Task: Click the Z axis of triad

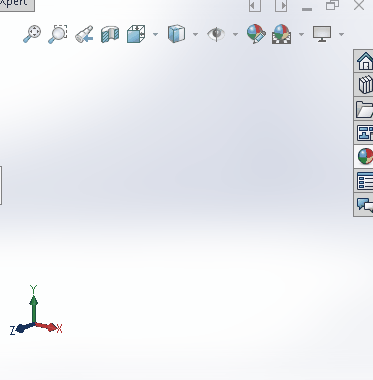Action: pos(23,328)
